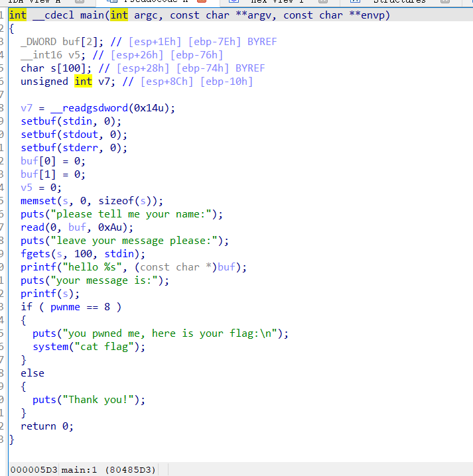The image size is (473, 476).
Task: Click the else keyword
Action: coord(33,374)
